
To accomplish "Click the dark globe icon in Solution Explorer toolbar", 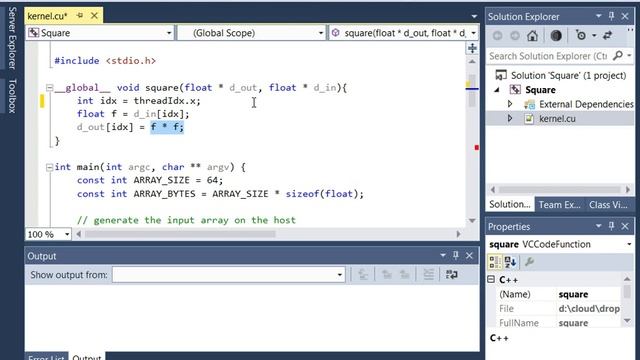I will [x=556, y=36].
